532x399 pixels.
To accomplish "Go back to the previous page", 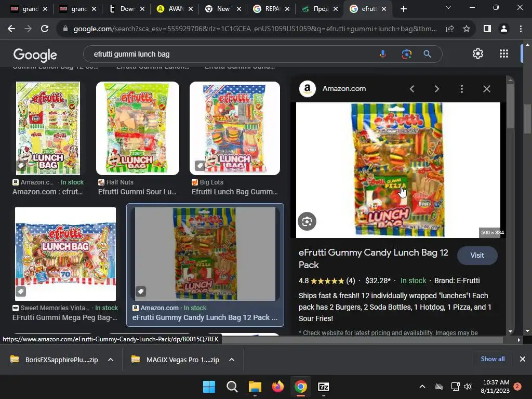I will tap(11, 29).
